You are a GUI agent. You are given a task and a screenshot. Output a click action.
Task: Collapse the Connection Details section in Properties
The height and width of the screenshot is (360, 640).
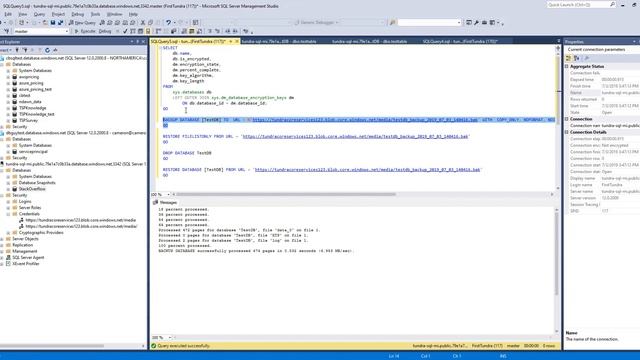point(567,132)
